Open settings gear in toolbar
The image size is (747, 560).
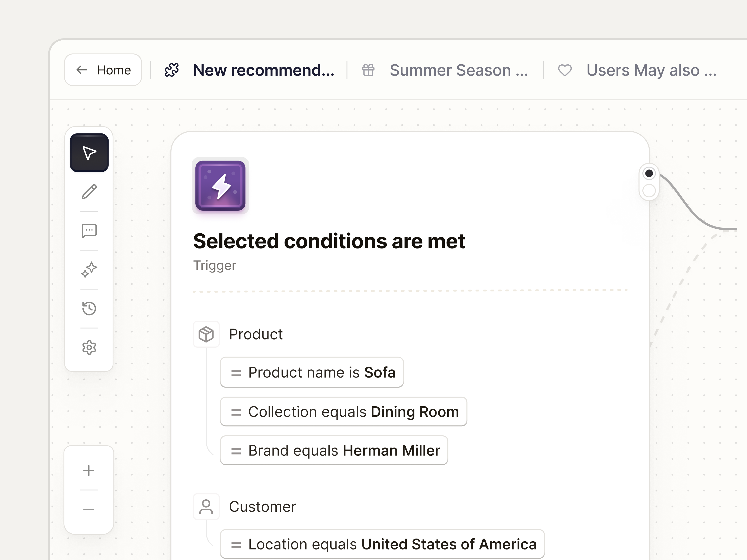point(89,347)
